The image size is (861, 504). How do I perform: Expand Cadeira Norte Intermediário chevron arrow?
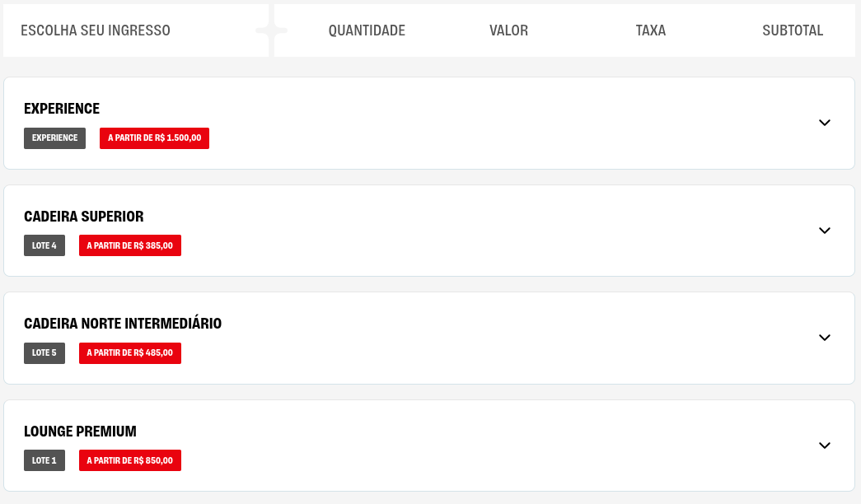point(825,338)
